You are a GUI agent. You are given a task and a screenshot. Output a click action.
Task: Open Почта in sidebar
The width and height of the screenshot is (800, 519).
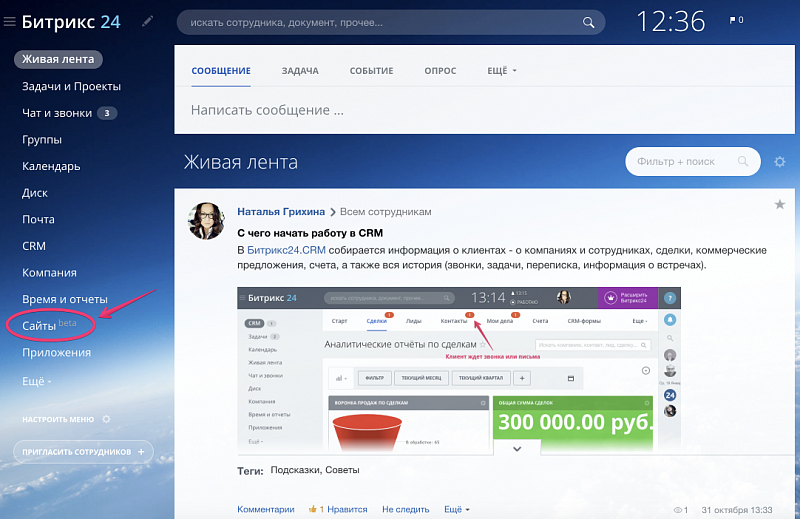point(38,219)
